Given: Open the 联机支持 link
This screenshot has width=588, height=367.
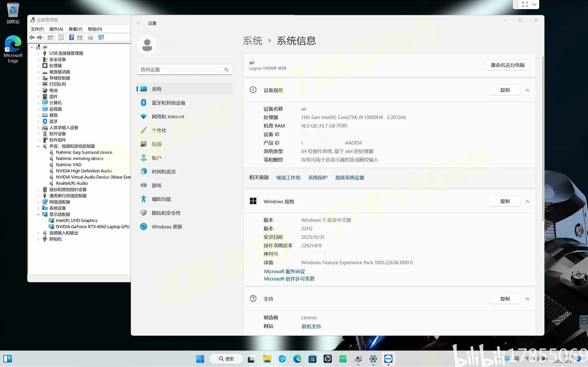Looking at the screenshot, I should [311, 327].
